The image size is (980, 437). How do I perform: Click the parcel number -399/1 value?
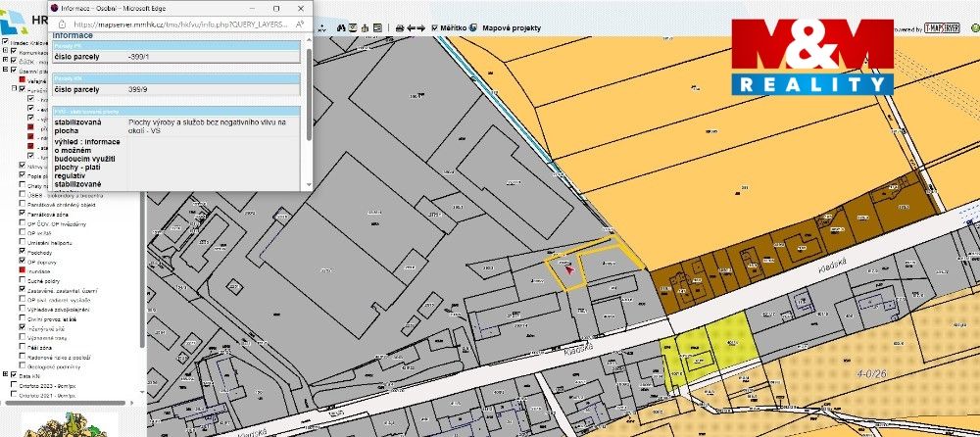coord(139,56)
